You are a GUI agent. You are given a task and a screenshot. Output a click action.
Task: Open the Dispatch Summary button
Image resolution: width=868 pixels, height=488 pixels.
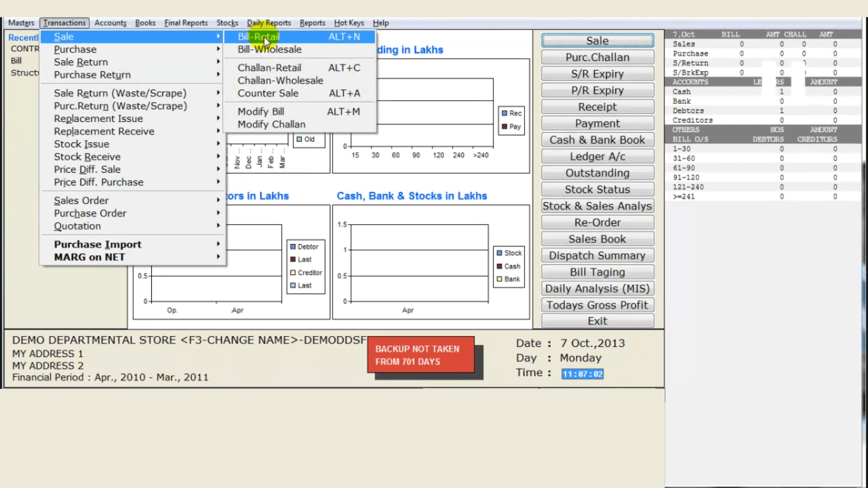pos(597,255)
